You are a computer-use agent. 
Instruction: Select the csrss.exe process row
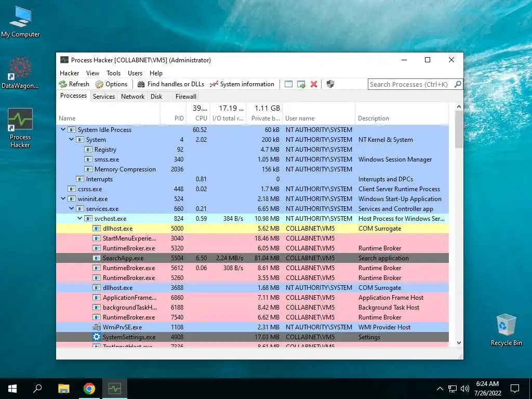click(x=252, y=189)
